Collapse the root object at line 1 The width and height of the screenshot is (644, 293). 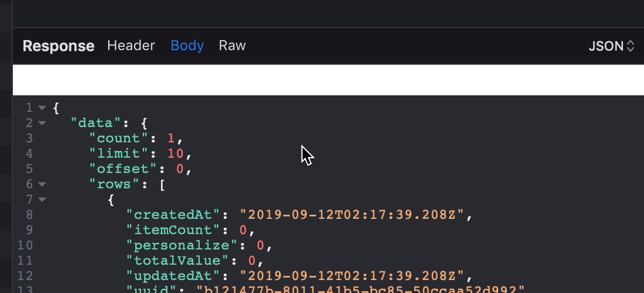42,108
